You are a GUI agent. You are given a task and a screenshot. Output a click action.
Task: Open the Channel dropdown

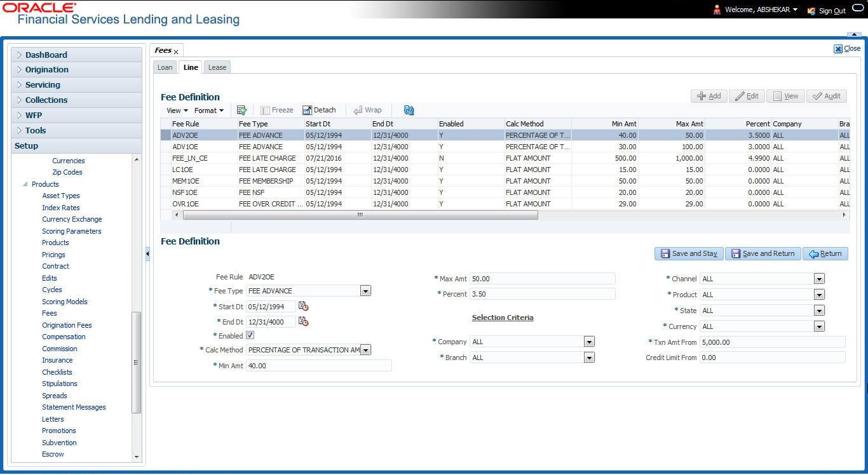[x=819, y=279]
